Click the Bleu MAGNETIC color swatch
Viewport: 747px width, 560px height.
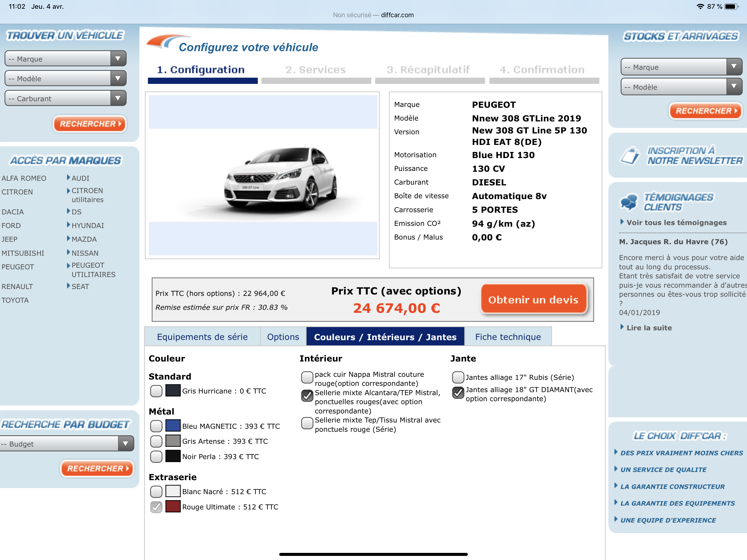click(173, 426)
